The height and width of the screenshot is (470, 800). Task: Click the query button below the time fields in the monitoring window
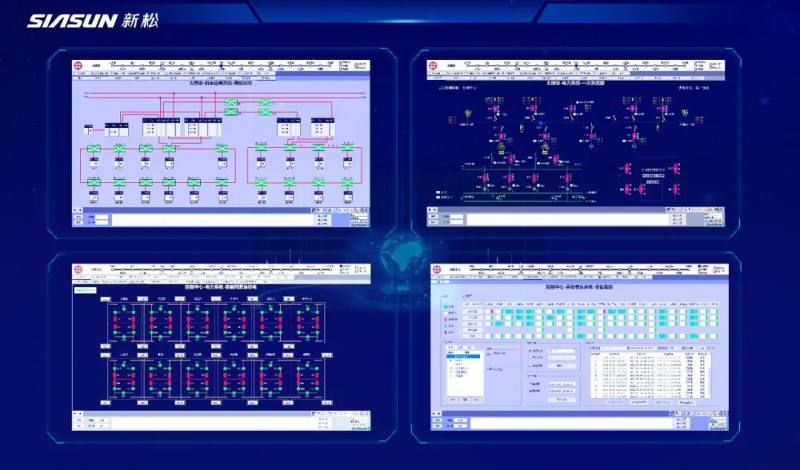[x=562, y=400]
